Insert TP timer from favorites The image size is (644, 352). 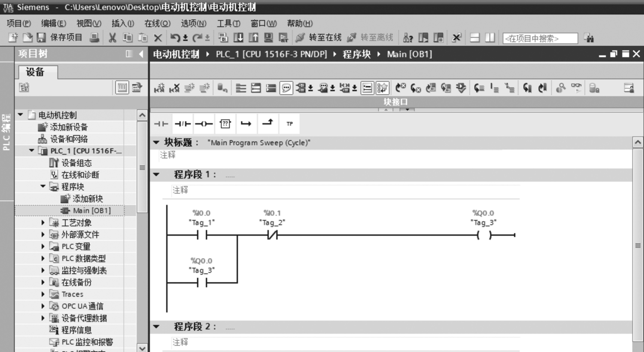(289, 124)
